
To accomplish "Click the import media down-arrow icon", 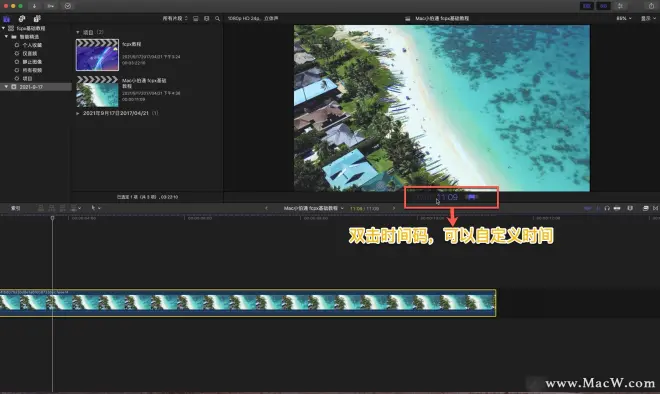I will (x=35, y=6).
